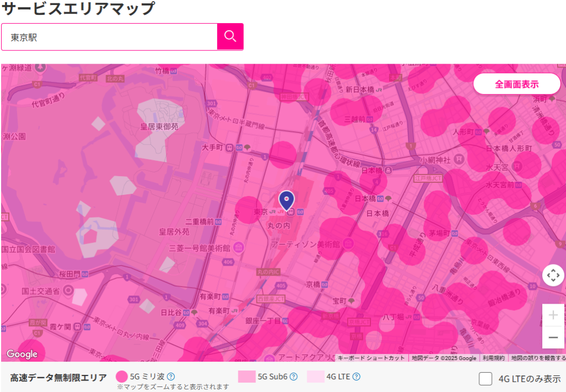
Task: Click the 5G Sub6 legend color swatch
Action: 247,377
